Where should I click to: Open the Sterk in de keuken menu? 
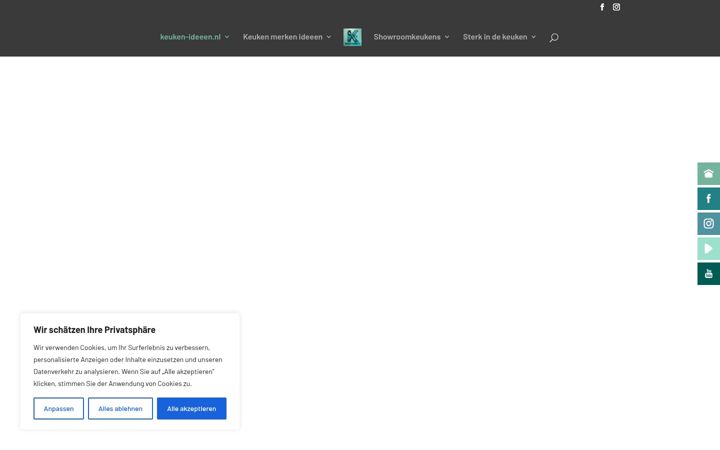click(495, 37)
